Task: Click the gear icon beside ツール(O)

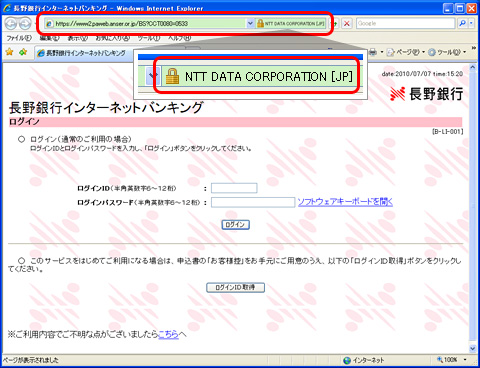Action: (432, 52)
